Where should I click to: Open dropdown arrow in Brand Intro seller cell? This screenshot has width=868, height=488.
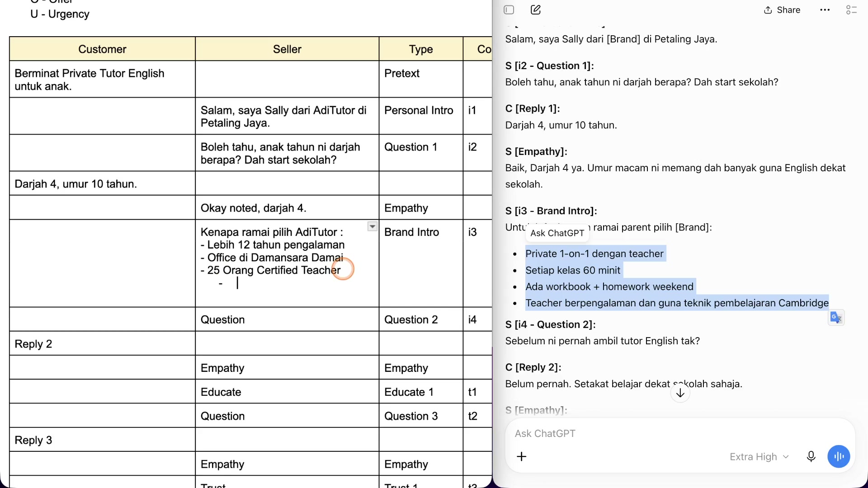pyautogui.click(x=372, y=226)
